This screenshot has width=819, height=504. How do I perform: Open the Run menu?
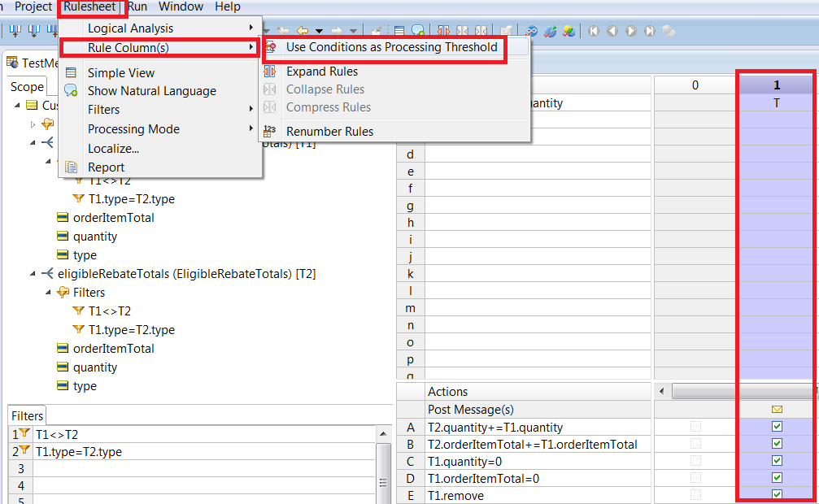coord(137,7)
